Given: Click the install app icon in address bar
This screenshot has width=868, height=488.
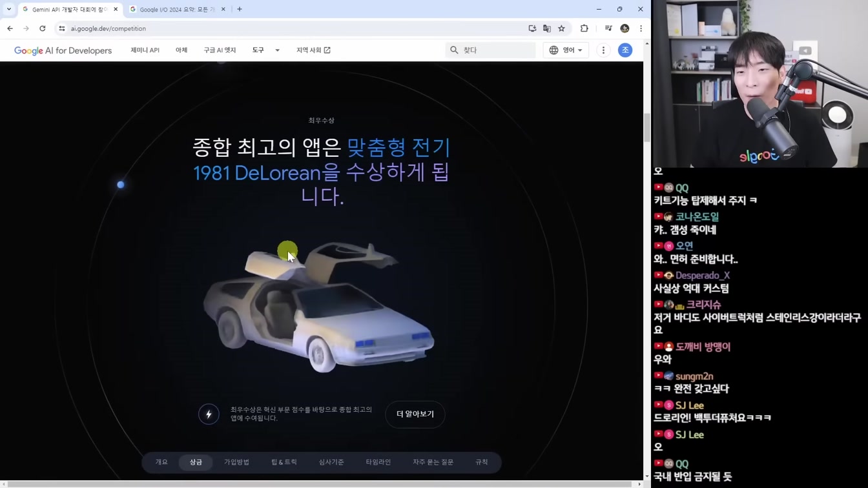Looking at the screenshot, I should (532, 28).
